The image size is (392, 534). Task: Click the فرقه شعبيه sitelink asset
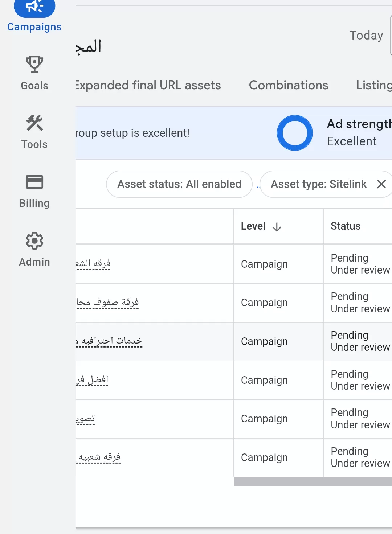(98, 457)
